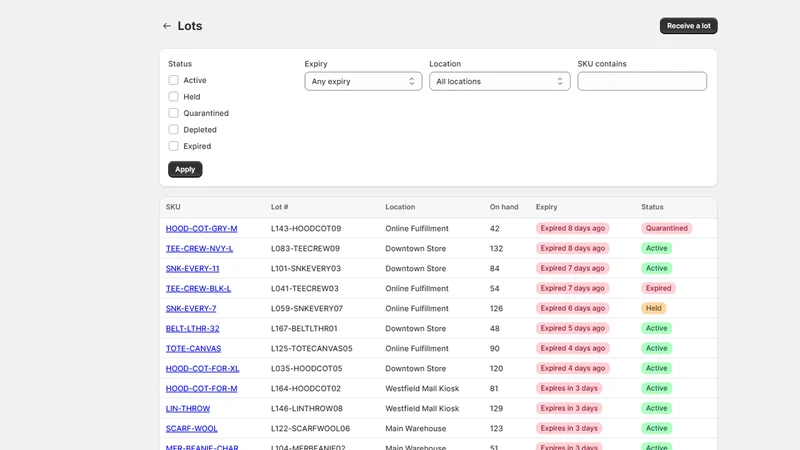Select lot number L125-TOTECANVAS05

[312, 348]
